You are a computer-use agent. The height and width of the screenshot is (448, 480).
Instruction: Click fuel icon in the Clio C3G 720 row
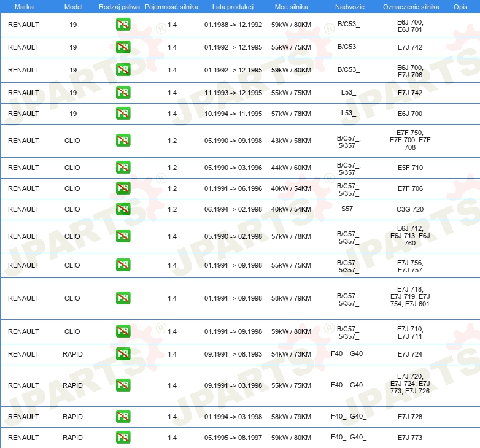point(123,209)
